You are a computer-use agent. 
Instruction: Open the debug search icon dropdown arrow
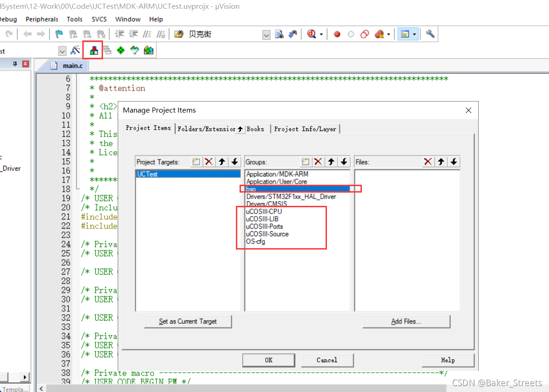click(x=321, y=34)
